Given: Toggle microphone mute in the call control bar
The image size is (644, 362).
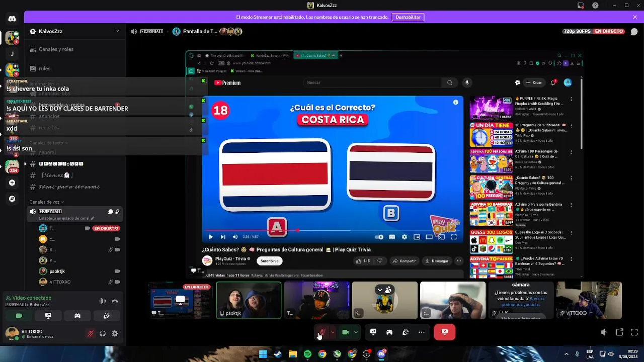Looking at the screenshot, I should point(322,332).
